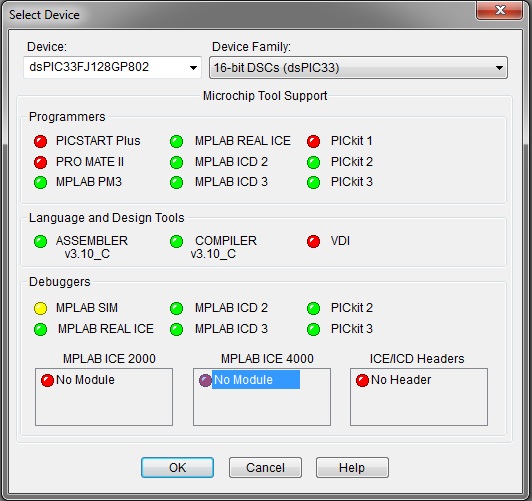
Task: Click red indicator beside No Header
Action: pos(362,380)
